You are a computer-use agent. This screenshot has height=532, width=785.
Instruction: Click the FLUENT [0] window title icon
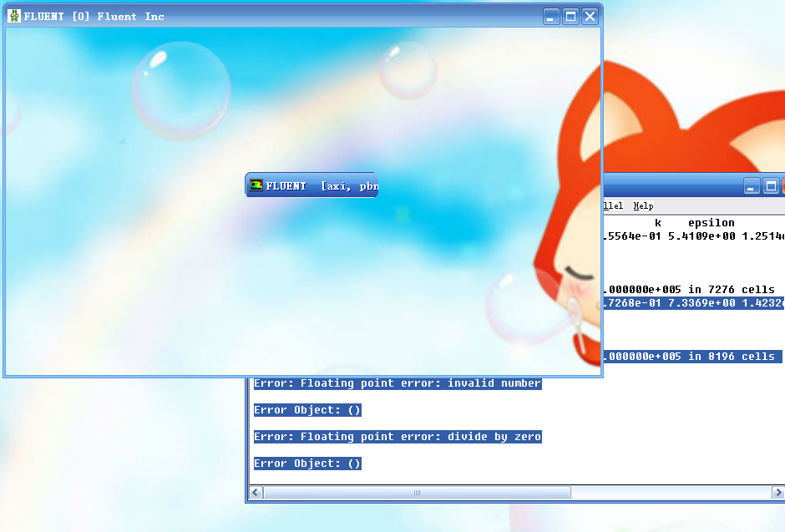click(14, 16)
